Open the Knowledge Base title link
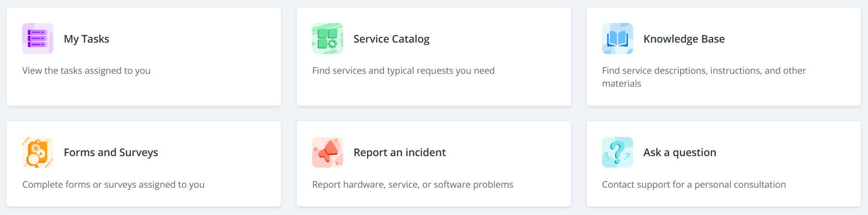Image resolution: width=868 pixels, height=215 pixels. coord(683,39)
